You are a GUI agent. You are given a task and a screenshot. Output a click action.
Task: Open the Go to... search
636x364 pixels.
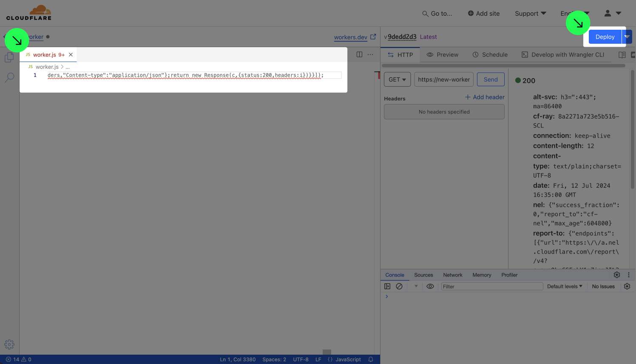tap(437, 14)
